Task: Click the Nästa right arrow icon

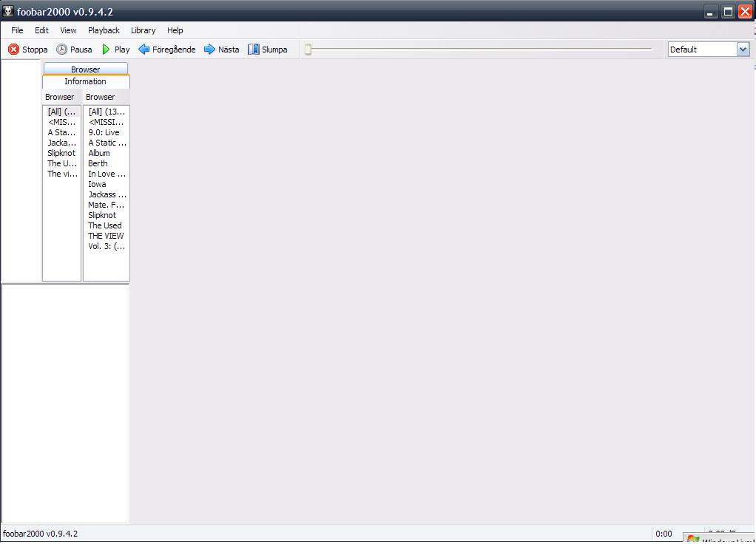Action: tap(209, 49)
